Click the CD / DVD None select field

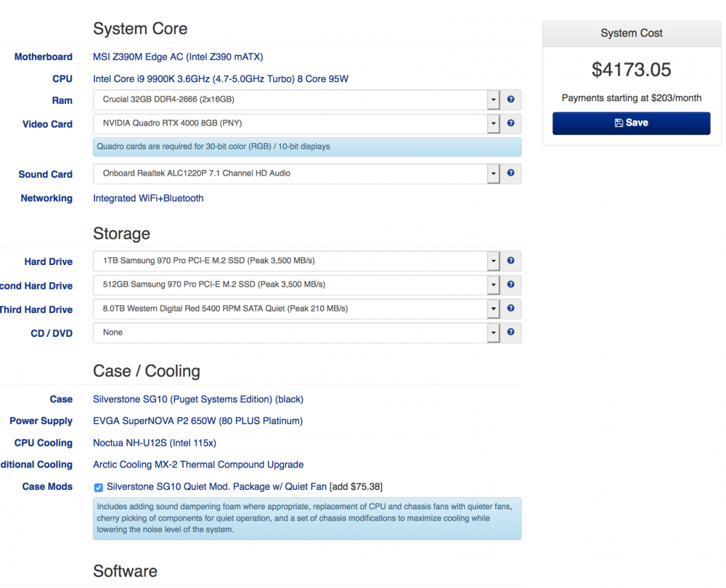pyautogui.click(x=296, y=332)
